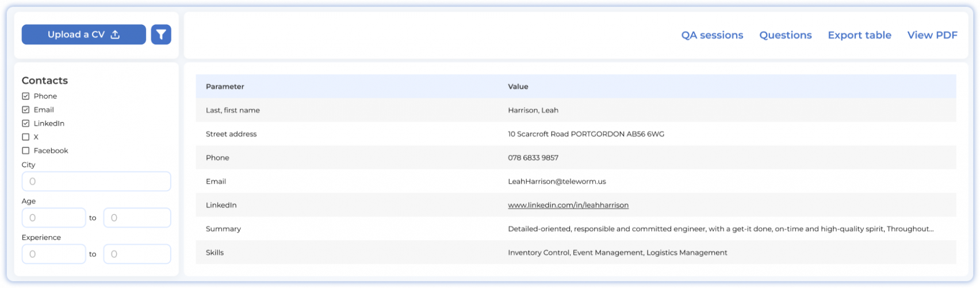
Task: Check the X contact checkbox
Action: 25,137
